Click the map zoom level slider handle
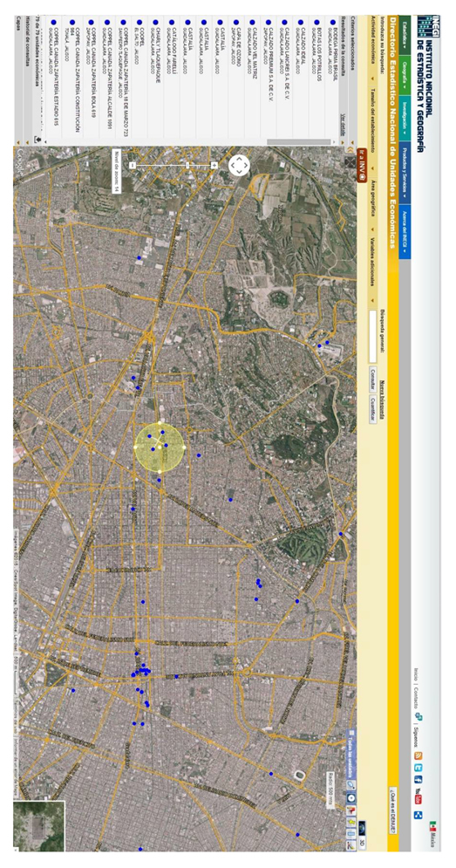The height and width of the screenshot is (868, 456). coord(187,165)
